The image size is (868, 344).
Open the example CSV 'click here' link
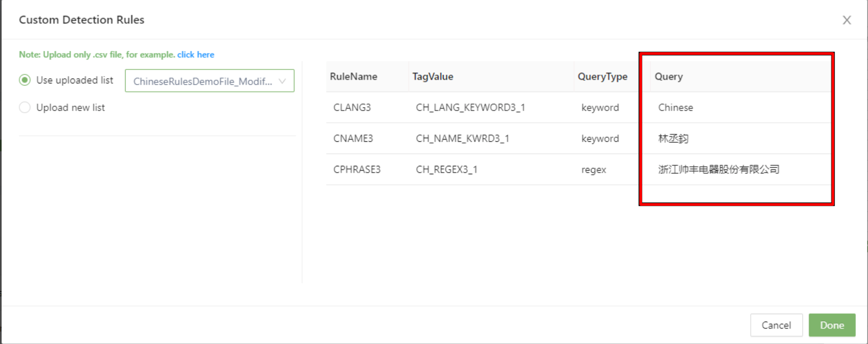196,55
